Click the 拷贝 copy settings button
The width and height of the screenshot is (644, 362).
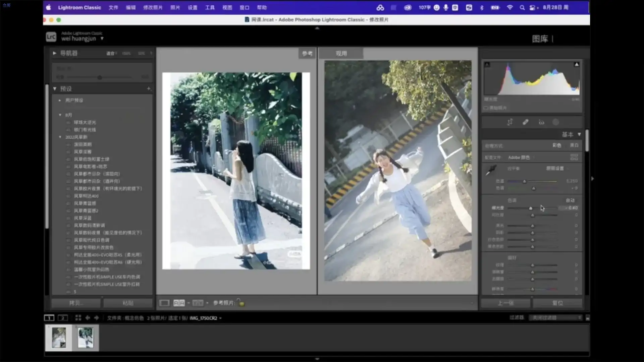[76, 303]
